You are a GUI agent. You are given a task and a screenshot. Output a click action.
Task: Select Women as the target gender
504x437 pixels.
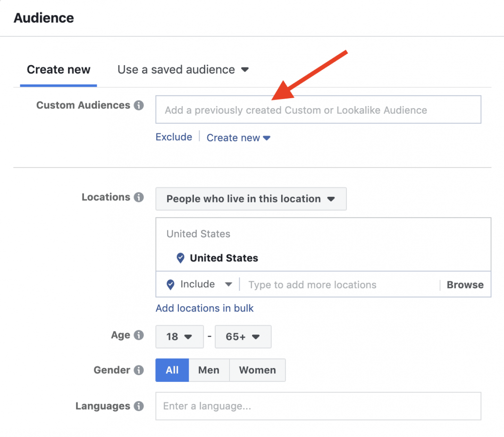point(257,370)
